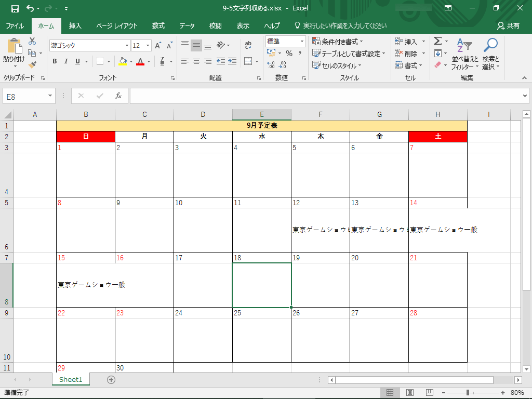
Task: Click the Fill down arrow icon
Action: pyautogui.click(x=437, y=54)
